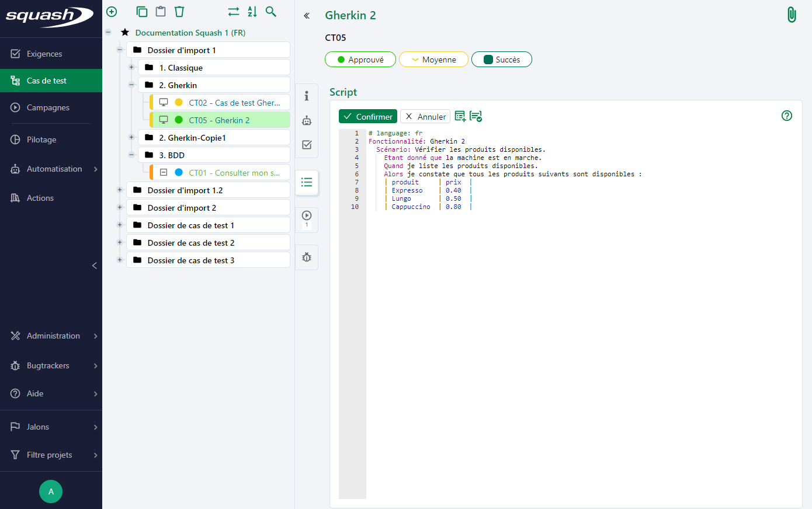View attachments using the paperclip icon
Viewport: 812px width, 509px height.
792,14
